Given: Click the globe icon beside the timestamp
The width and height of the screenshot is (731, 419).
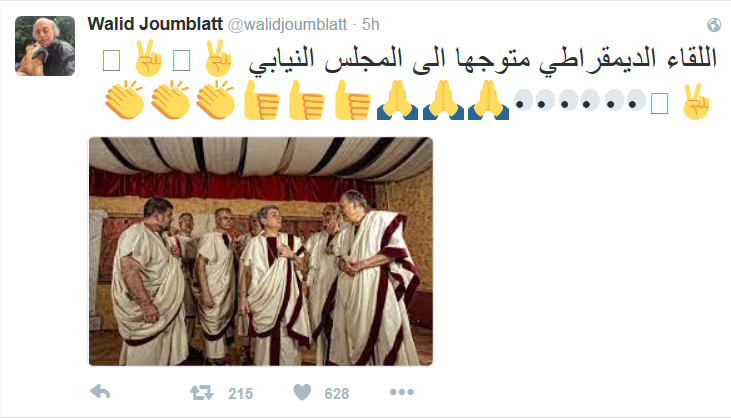Looking at the screenshot, I should click(x=714, y=25).
